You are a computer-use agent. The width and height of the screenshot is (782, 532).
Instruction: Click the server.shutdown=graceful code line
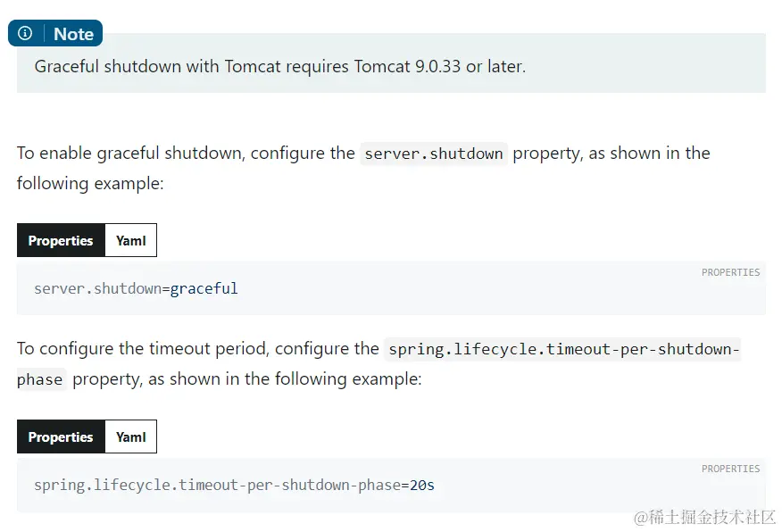point(136,288)
